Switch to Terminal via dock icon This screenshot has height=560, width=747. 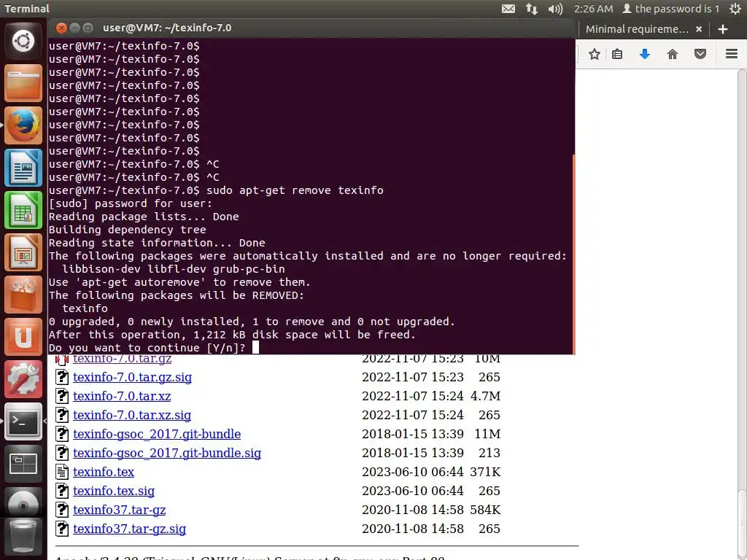(x=23, y=421)
